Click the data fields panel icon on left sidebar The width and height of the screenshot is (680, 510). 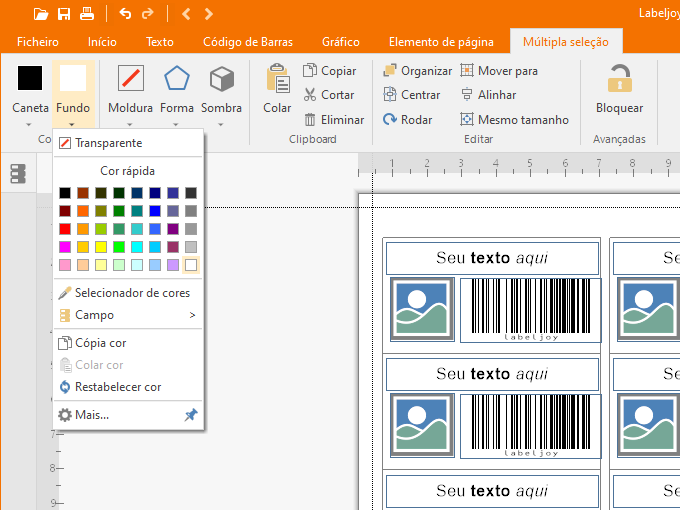pos(18,173)
